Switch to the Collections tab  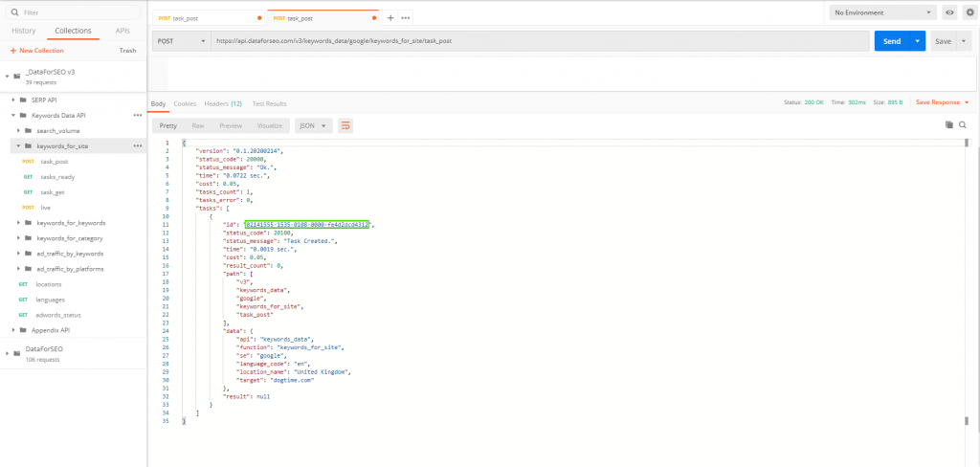[x=73, y=31]
